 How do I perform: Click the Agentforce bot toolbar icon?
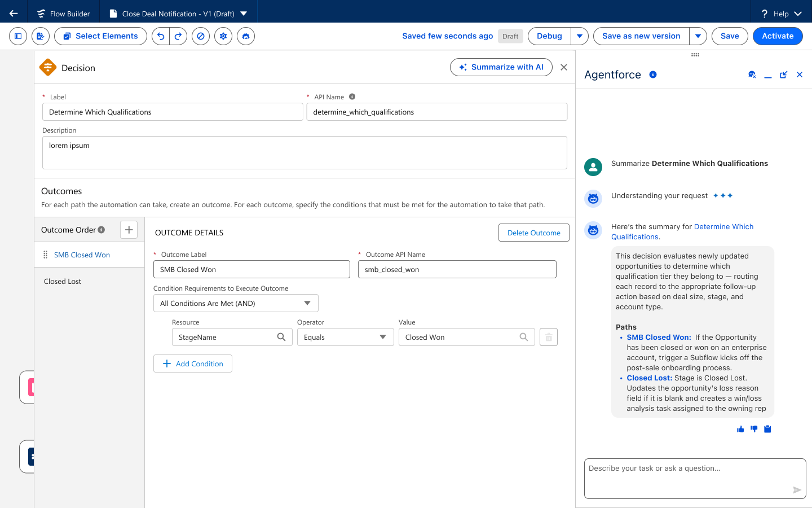[x=246, y=36]
